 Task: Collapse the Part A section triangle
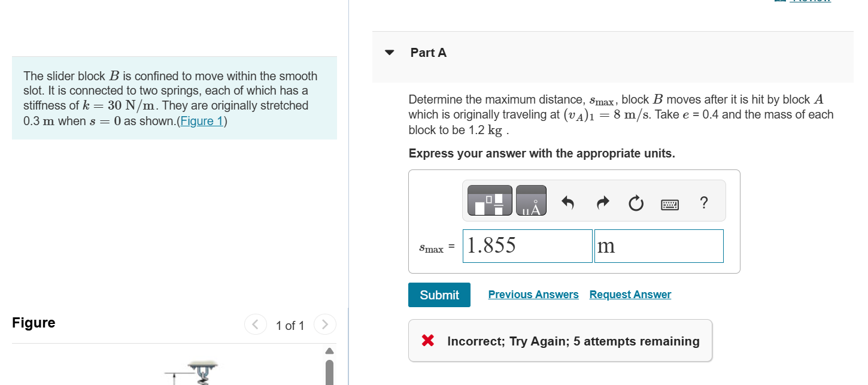pos(390,53)
